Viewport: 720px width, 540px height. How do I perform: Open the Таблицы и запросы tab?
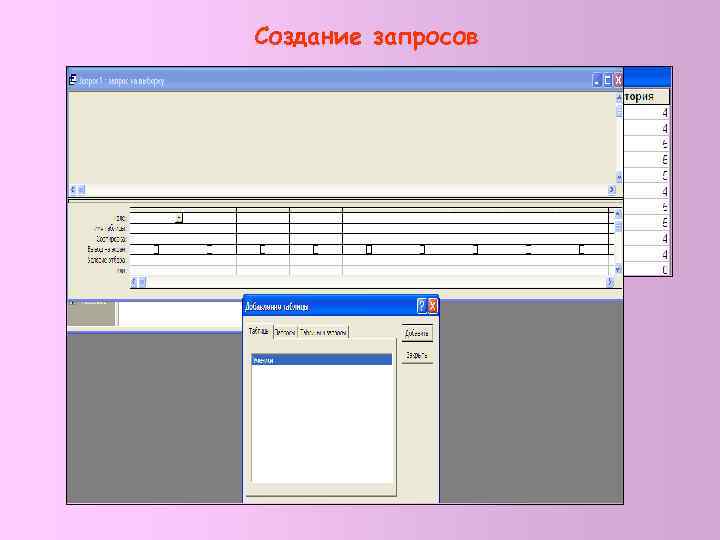point(323,332)
